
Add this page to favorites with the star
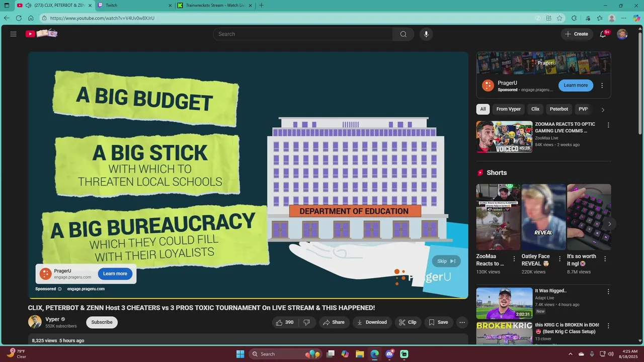pyautogui.click(x=559, y=18)
